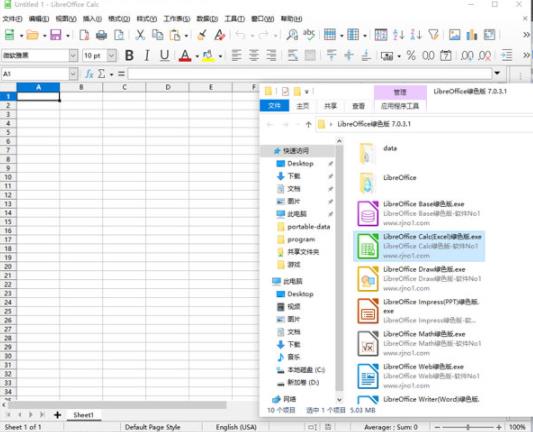The width and height of the screenshot is (533, 432).
Task: Open the Name Box dropdown arrow
Action: (73, 74)
